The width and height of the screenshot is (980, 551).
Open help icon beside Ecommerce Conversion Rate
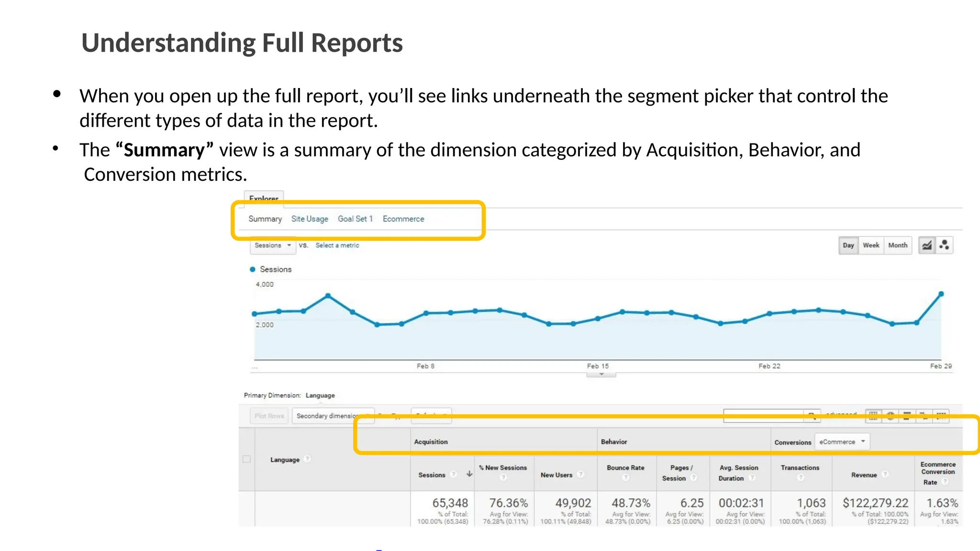[945, 482]
